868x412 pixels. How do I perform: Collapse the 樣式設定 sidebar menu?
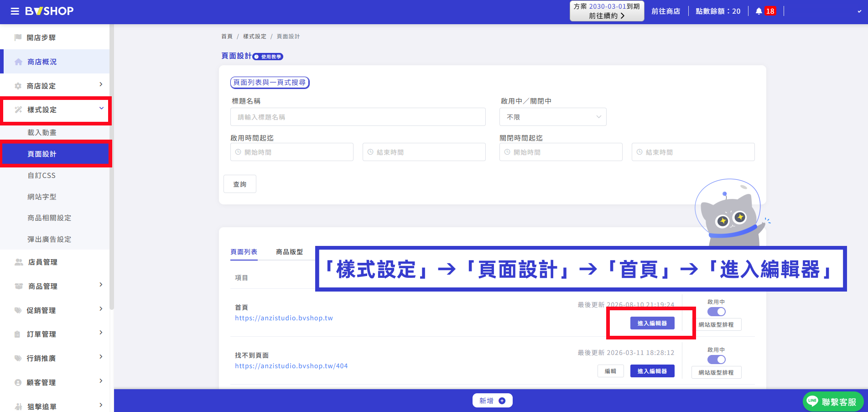click(x=101, y=109)
